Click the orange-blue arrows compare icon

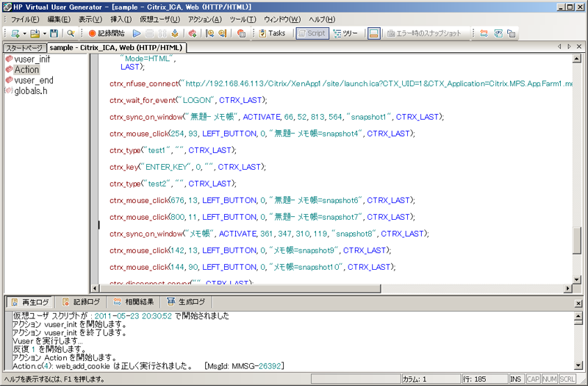tap(484, 33)
